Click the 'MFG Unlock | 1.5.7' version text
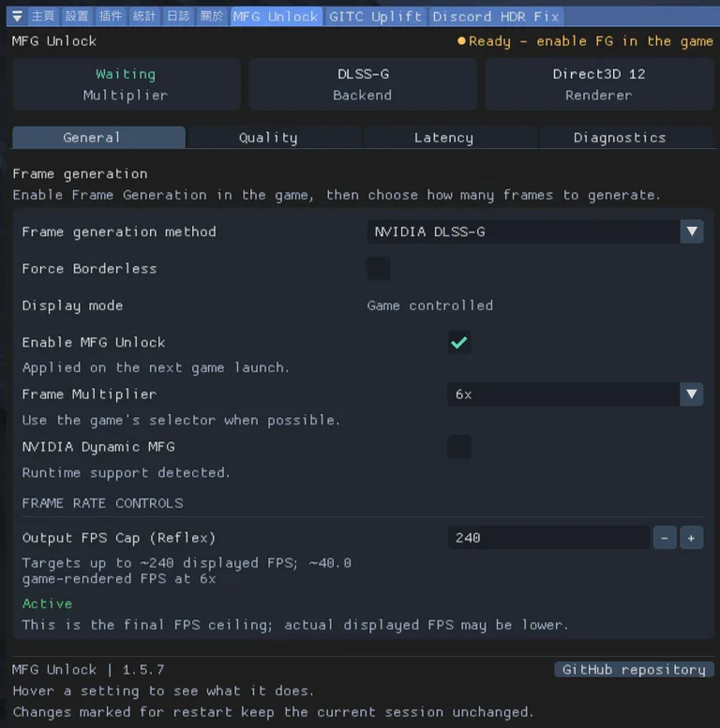This screenshot has height=728, width=720. tap(88, 670)
